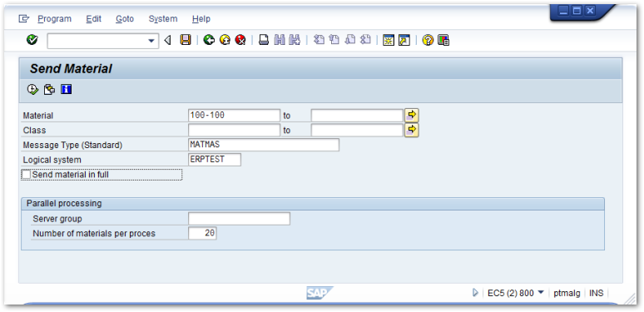This screenshot has width=644, height=312.
Task: Open the SAP menu icon beside Program
Action: pyautogui.click(x=24, y=18)
